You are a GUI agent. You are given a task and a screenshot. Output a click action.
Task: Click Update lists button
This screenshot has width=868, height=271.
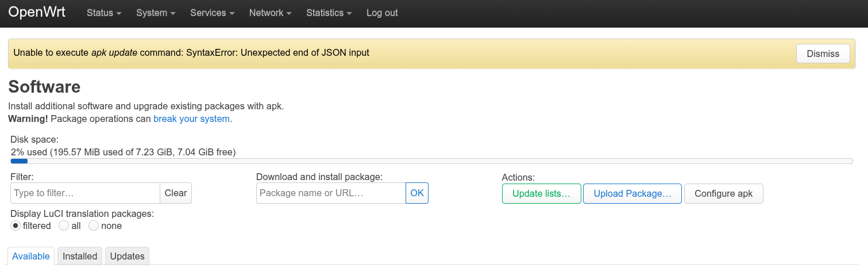click(x=541, y=194)
